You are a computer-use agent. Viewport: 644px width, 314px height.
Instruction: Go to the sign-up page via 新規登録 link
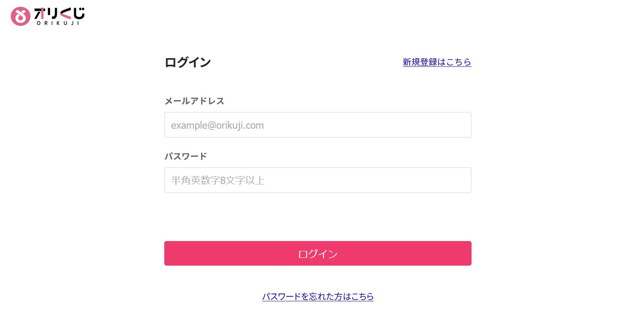(x=437, y=62)
